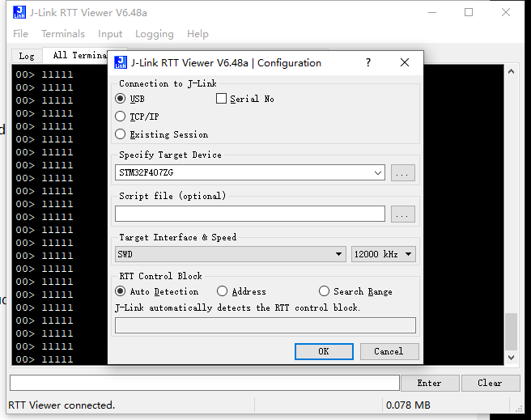Browse for target device with ellipsis button
The width and height of the screenshot is (531, 420).
[x=402, y=173]
